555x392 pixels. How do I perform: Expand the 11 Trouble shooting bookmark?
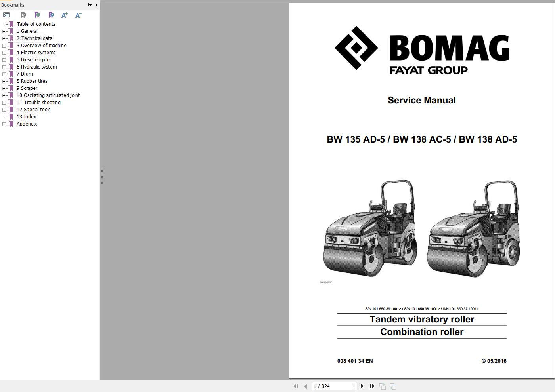[4, 103]
